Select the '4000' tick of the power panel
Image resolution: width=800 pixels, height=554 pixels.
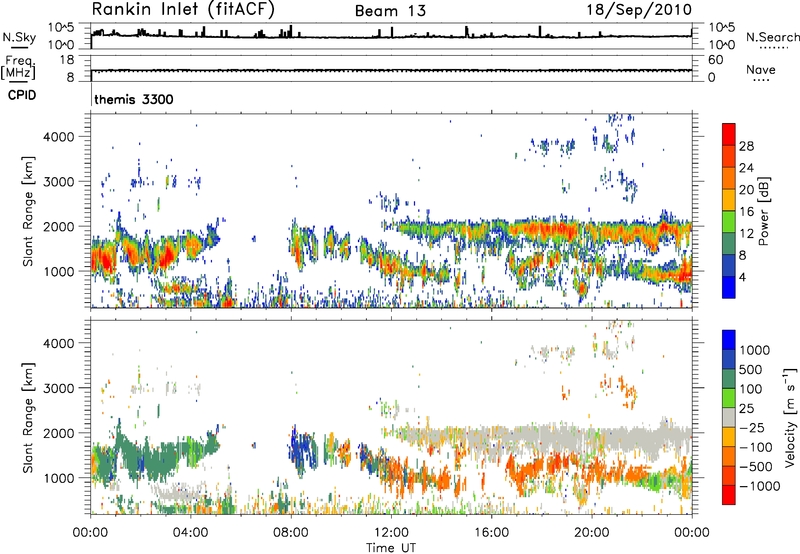(x=59, y=137)
